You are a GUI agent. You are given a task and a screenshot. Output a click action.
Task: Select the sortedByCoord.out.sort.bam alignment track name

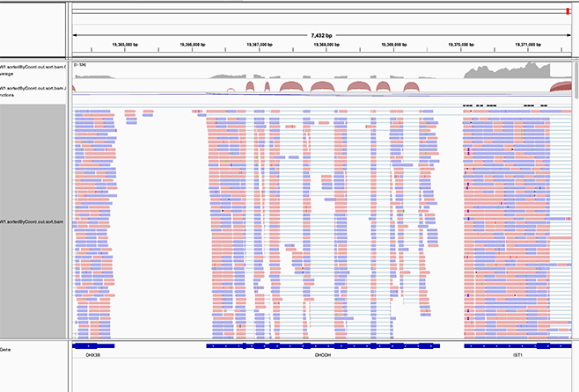(x=33, y=223)
